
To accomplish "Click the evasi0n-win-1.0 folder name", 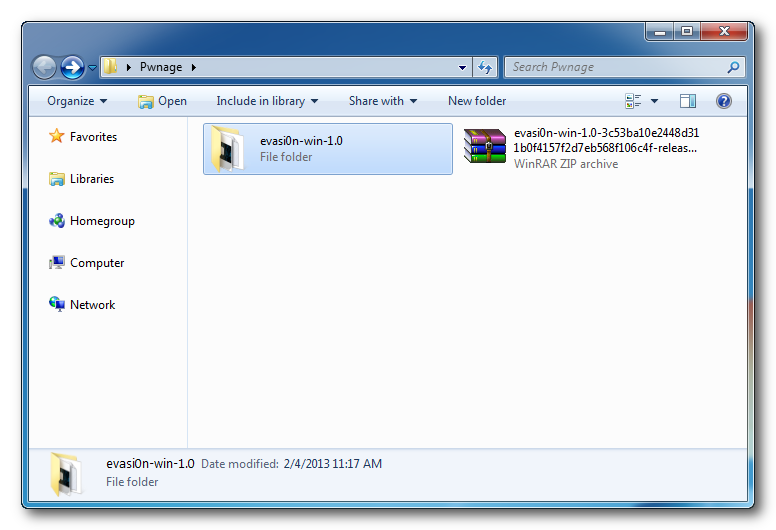I will 301,141.
